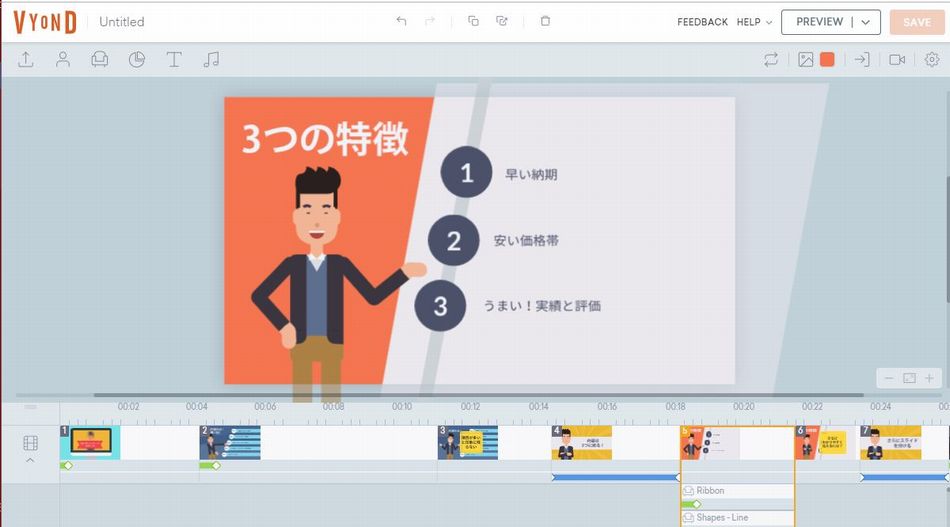Click the SAVE button
This screenshot has width=950, height=527.
coord(917,22)
